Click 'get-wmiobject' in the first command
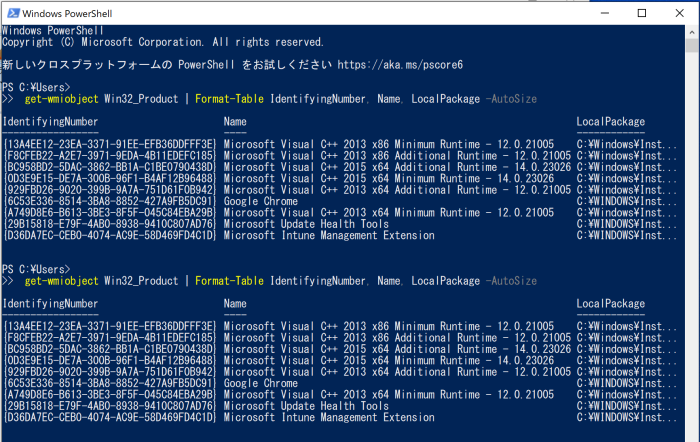 (x=61, y=99)
